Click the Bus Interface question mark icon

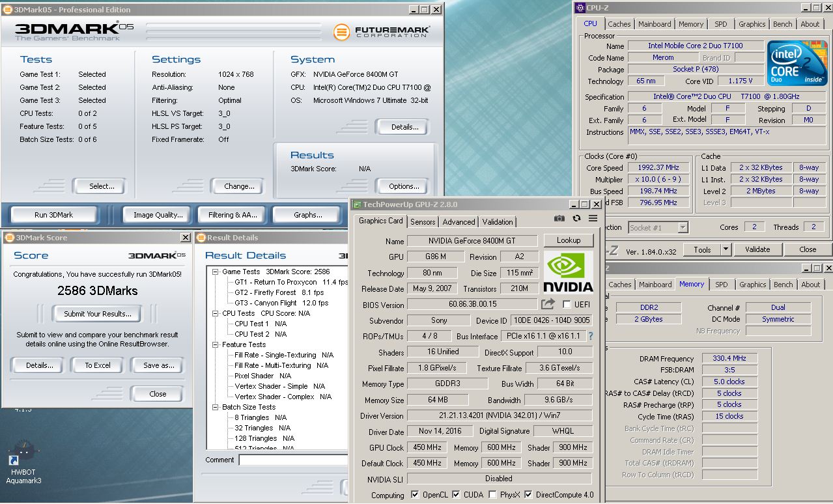click(x=591, y=336)
